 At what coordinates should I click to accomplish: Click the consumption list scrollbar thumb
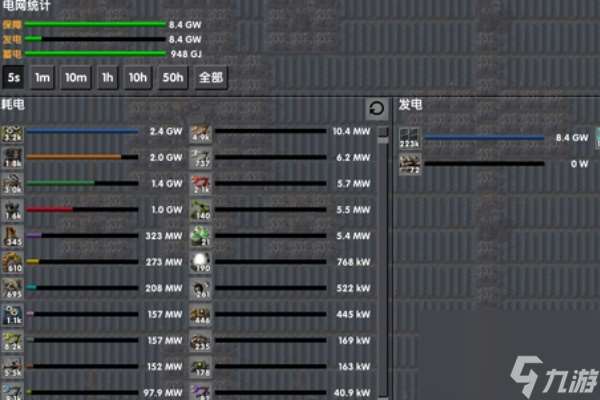point(383,136)
